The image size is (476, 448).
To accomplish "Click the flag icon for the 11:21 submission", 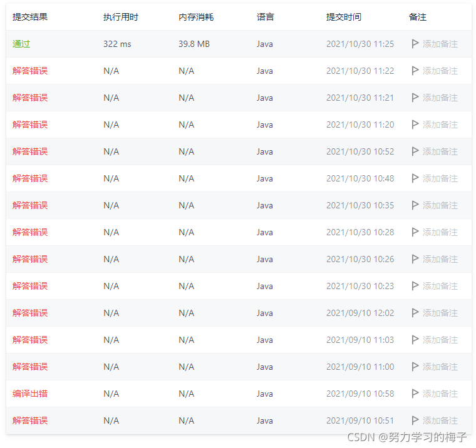I will [415, 98].
